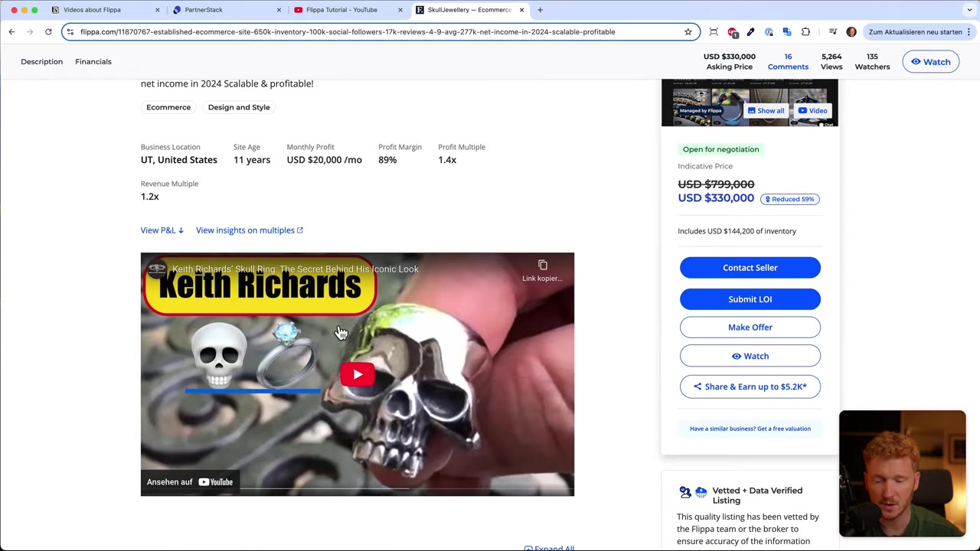Open the translate extension icon
The image size is (980, 551).
(787, 31)
